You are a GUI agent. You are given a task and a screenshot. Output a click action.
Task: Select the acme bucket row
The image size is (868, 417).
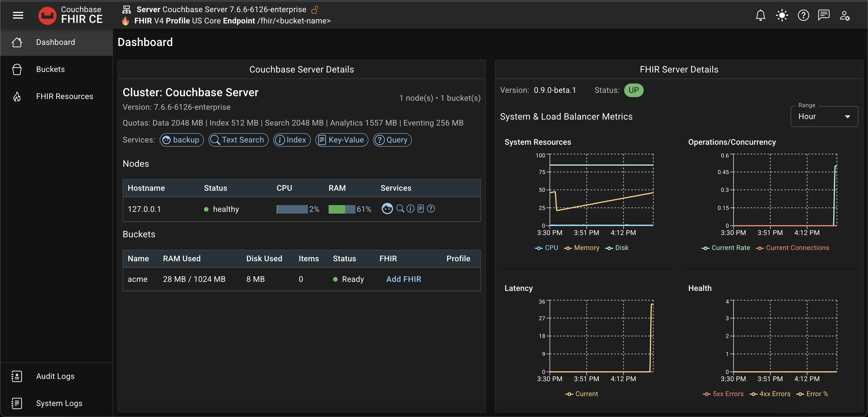click(138, 279)
